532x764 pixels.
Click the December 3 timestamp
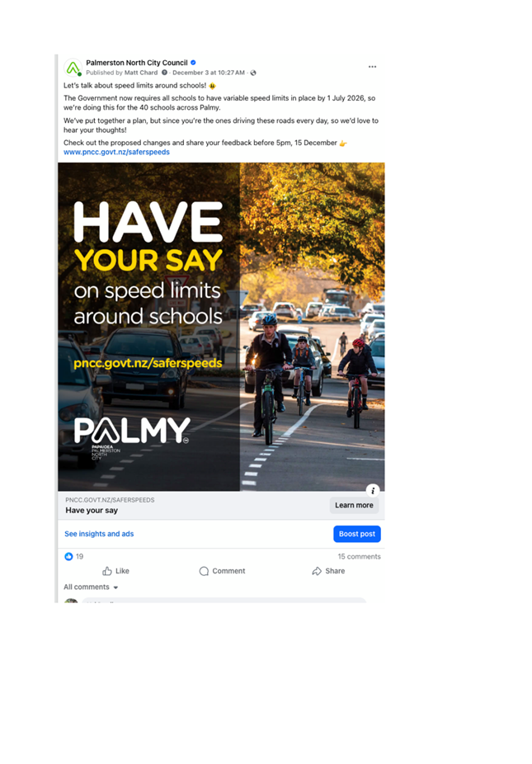209,73
